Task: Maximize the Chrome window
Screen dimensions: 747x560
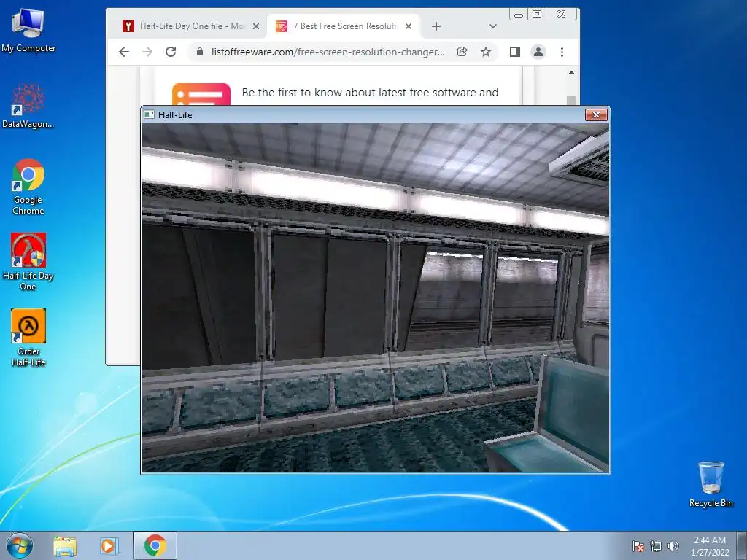Action: point(537,15)
